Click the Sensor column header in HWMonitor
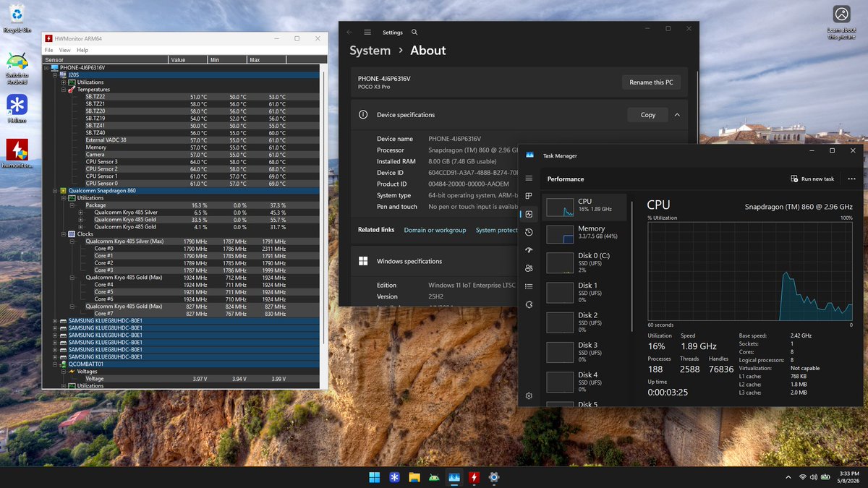 click(105, 60)
